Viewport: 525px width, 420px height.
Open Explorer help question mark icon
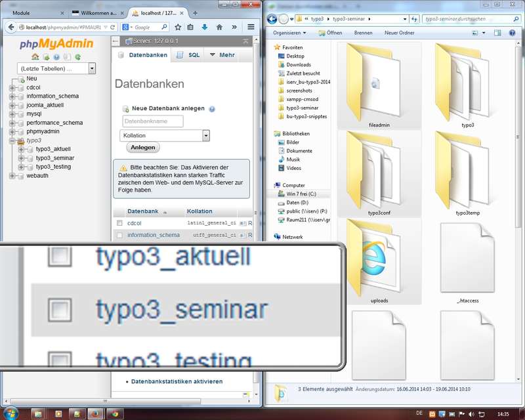pos(512,33)
